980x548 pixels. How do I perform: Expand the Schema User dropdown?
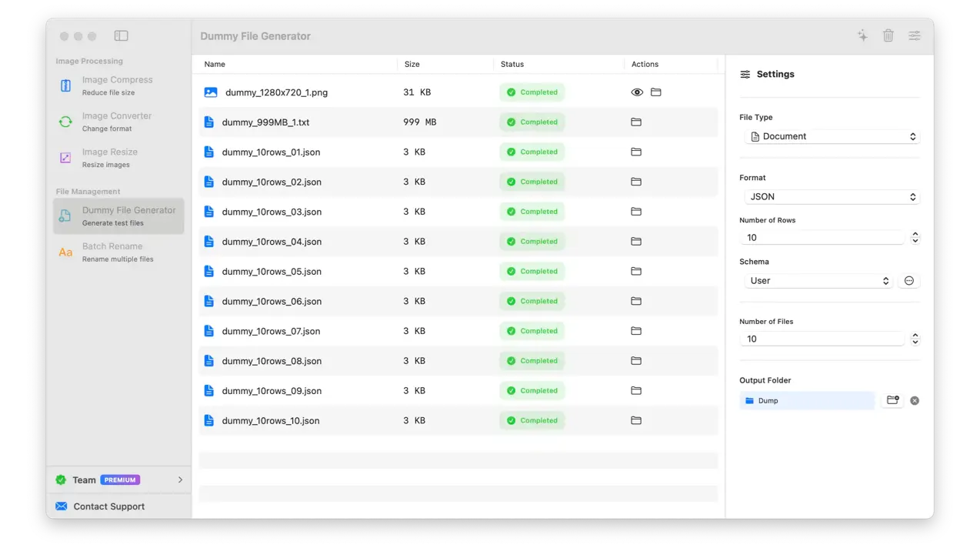pyautogui.click(x=818, y=281)
